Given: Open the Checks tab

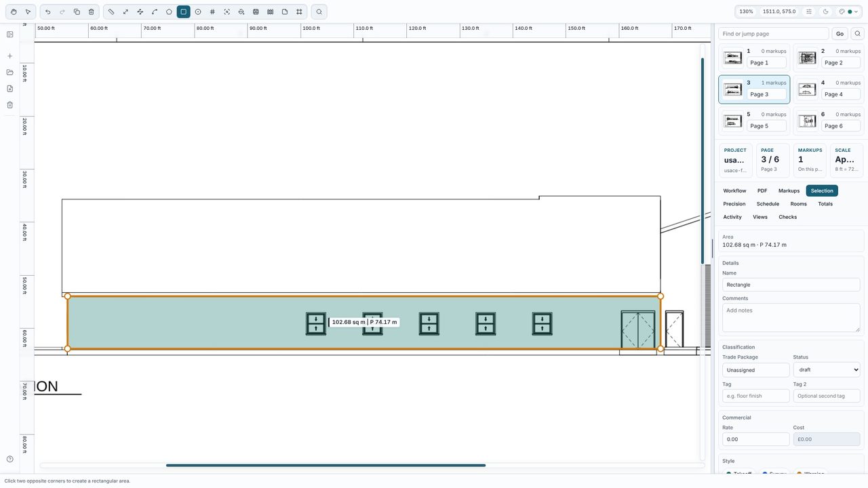Looking at the screenshot, I should [x=788, y=217].
